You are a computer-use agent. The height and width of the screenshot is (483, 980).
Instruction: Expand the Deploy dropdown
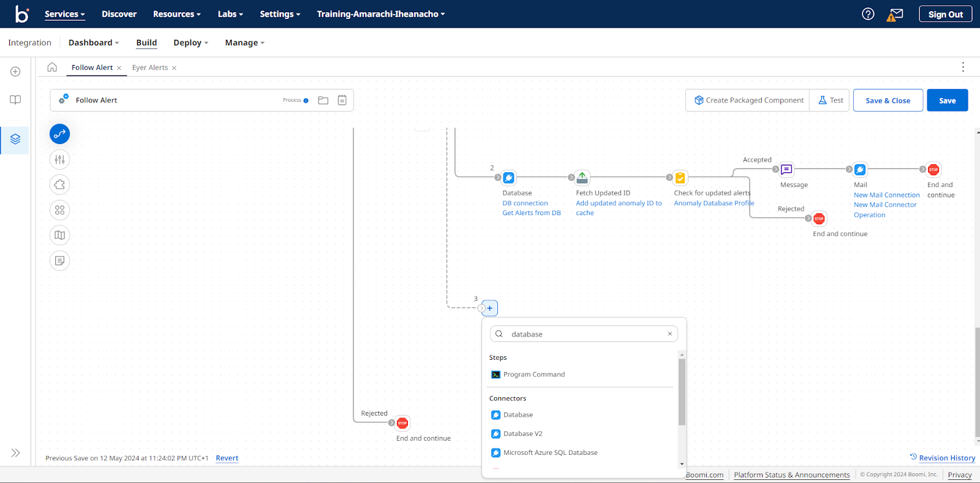[191, 43]
